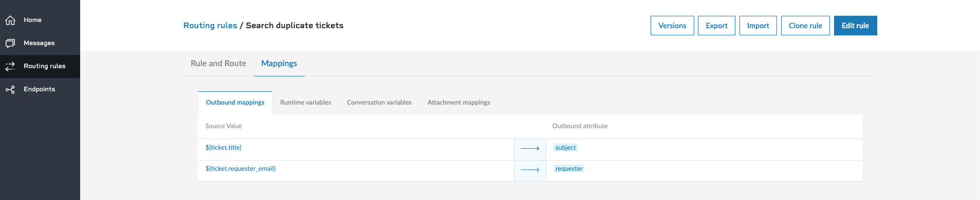Click the ${ticket.title} source value

pyautogui.click(x=224, y=148)
